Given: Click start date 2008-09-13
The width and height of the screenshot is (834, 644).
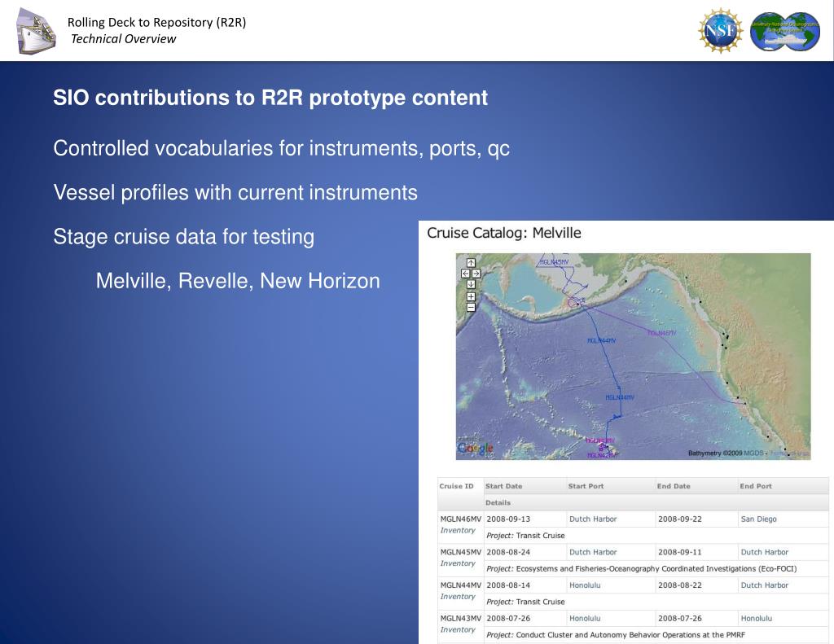Looking at the screenshot, I should 508,519.
